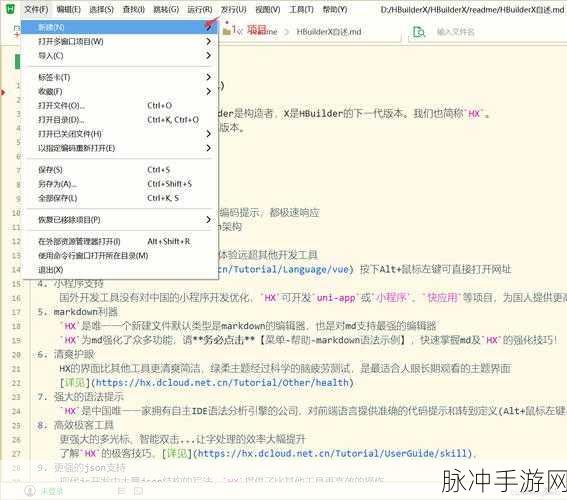Viewport: 567px width, 500px height.
Task: Open the 选择(S) menu
Action: (102, 10)
